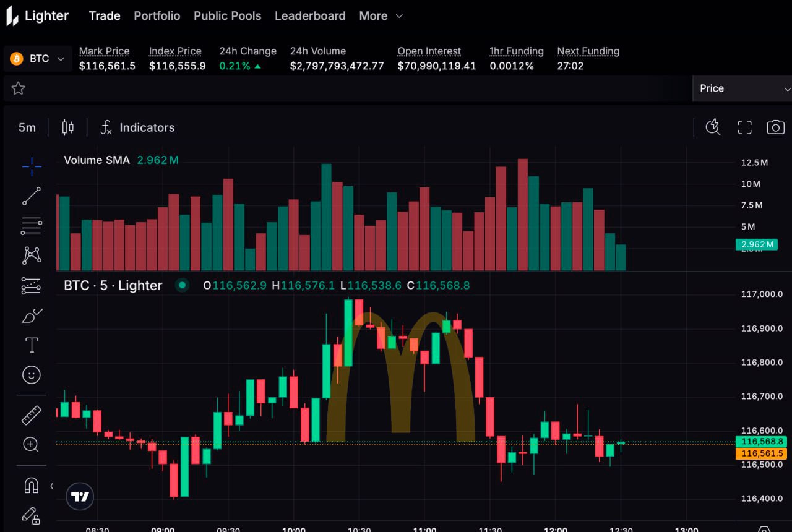Open the Price dropdown selector

pyautogui.click(x=742, y=88)
